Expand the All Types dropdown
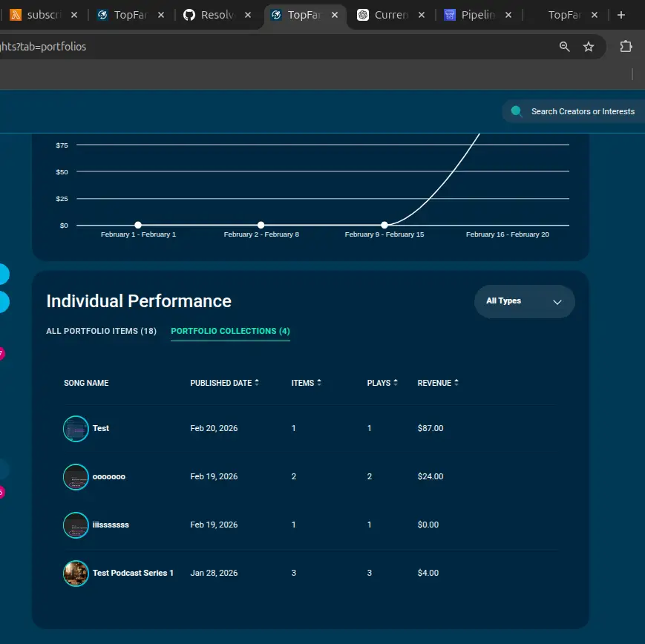 [x=524, y=301]
